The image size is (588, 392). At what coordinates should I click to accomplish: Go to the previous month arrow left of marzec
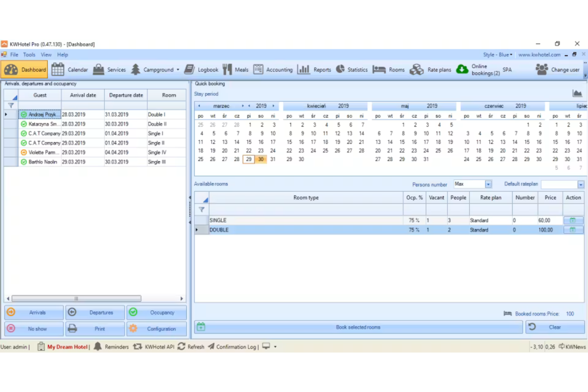pos(199,106)
